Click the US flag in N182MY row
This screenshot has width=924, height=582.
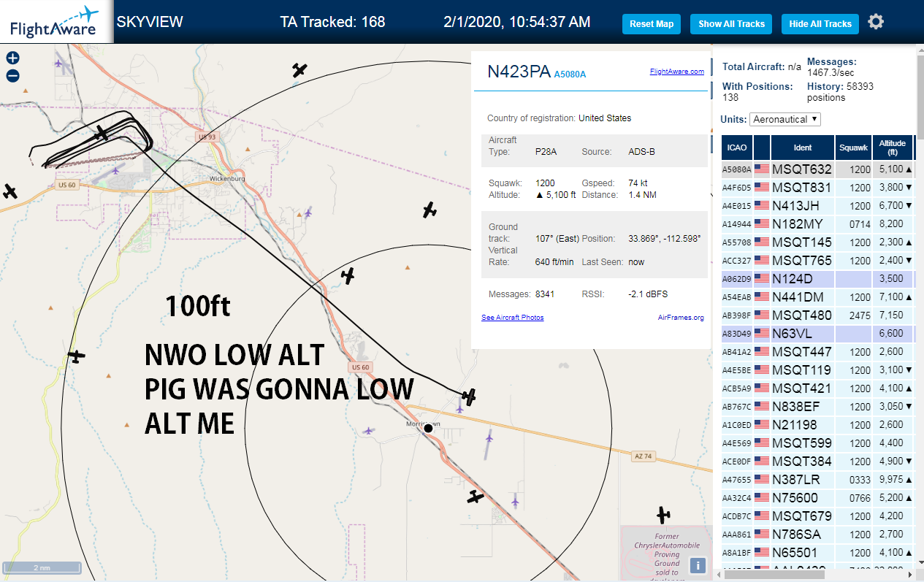[762, 224]
